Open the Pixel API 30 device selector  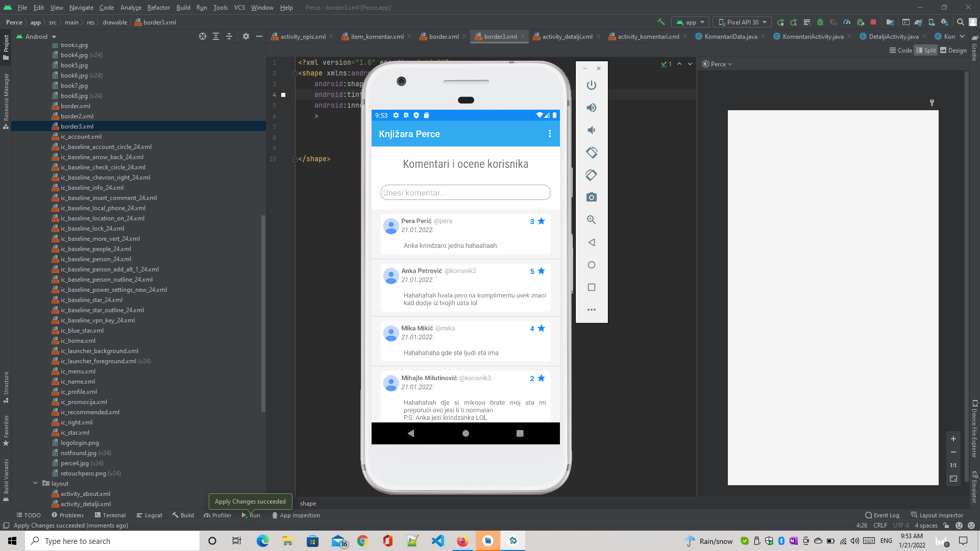[x=742, y=22]
